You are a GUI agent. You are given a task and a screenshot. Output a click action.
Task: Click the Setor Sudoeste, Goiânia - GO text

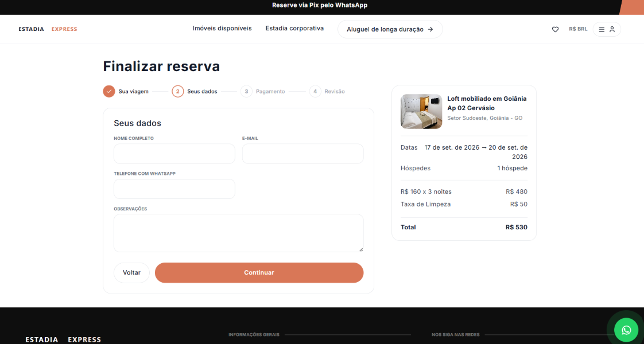click(484, 118)
